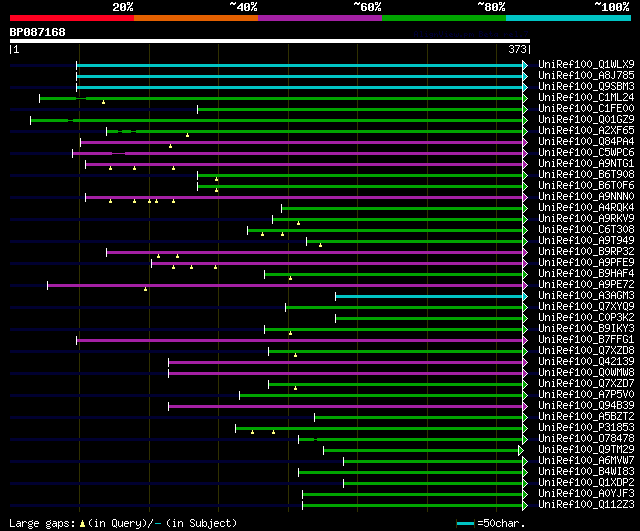This screenshot has height=531, width=640.
Task: Click the UniRef100_C0P3K2 label
Action: 586,318
